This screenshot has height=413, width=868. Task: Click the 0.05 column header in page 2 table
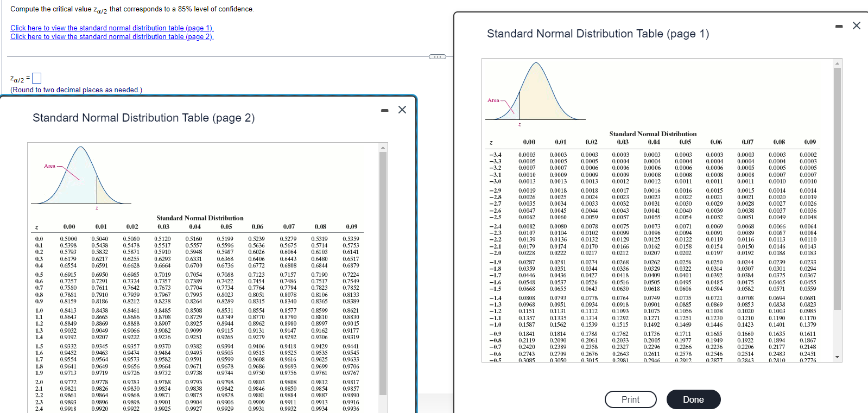tap(226, 227)
